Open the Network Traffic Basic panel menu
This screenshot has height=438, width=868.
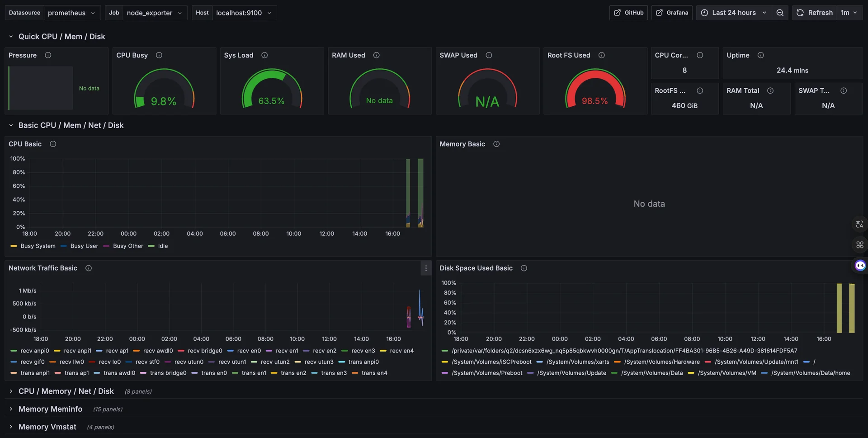pos(426,268)
